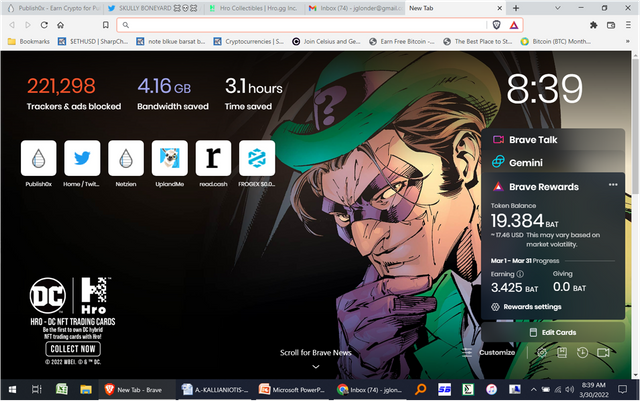Image resolution: width=640 pixels, height=401 pixels.
Task: Click the 8:39 clock display
Action: click(544, 88)
